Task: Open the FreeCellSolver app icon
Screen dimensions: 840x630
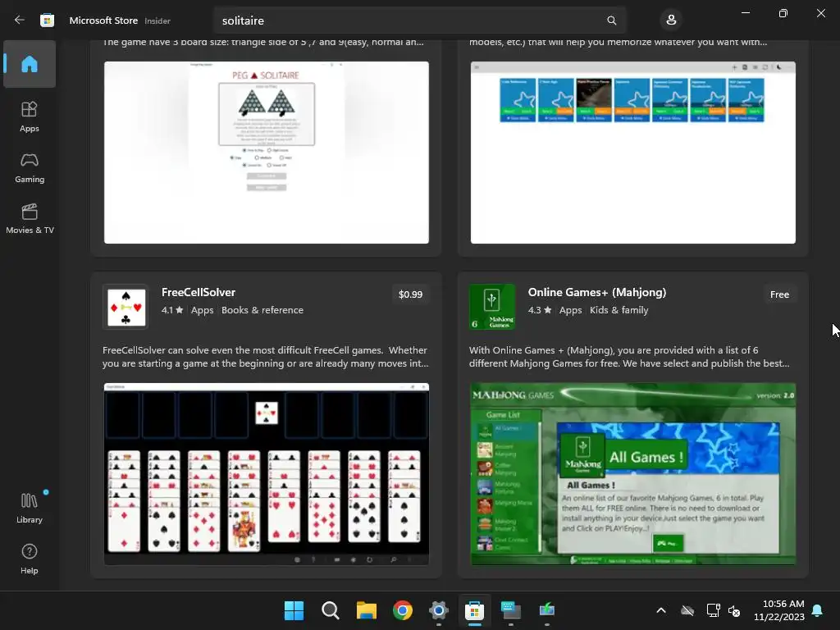Action: point(126,307)
